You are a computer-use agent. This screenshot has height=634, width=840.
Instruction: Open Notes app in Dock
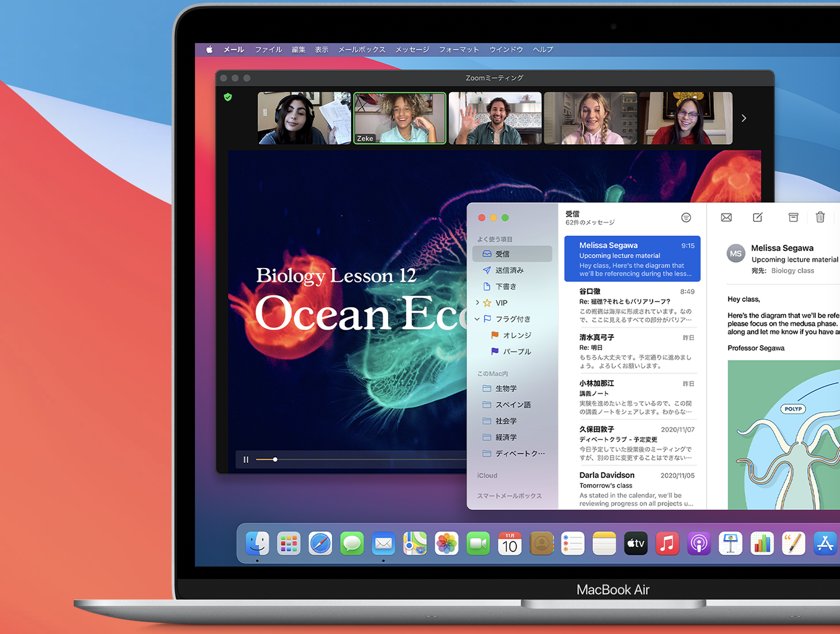point(604,543)
